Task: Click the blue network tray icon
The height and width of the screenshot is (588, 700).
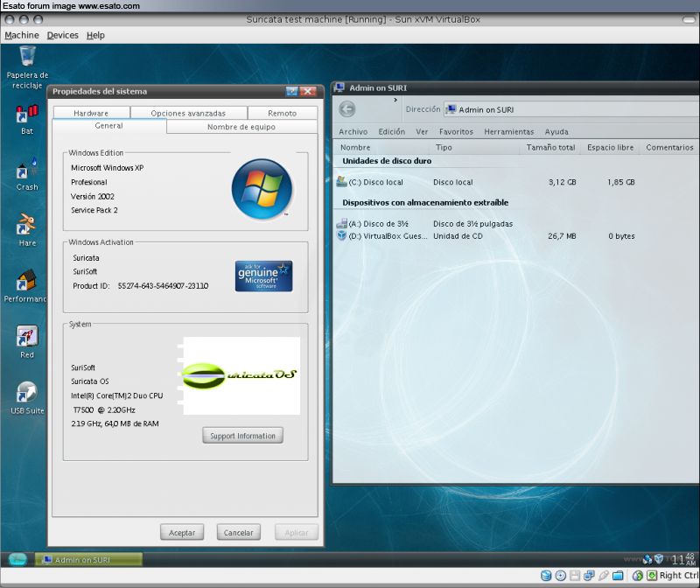Action: (x=647, y=559)
